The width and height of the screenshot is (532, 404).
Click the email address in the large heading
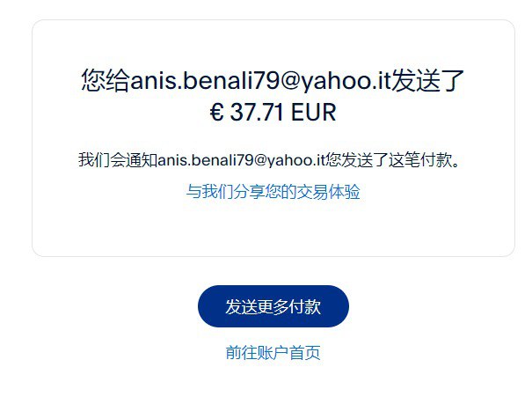[260, 81]
